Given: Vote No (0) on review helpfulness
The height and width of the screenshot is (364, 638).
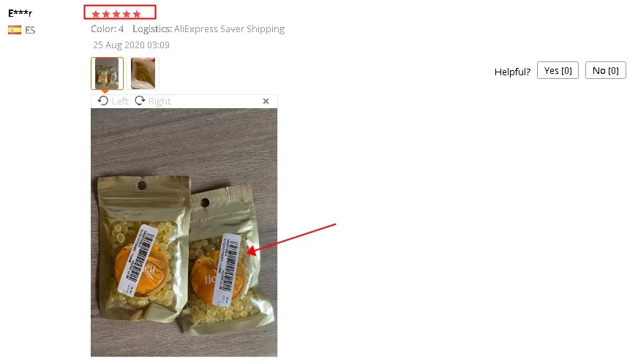Looking at the screenshot, I should pos(606,70).
